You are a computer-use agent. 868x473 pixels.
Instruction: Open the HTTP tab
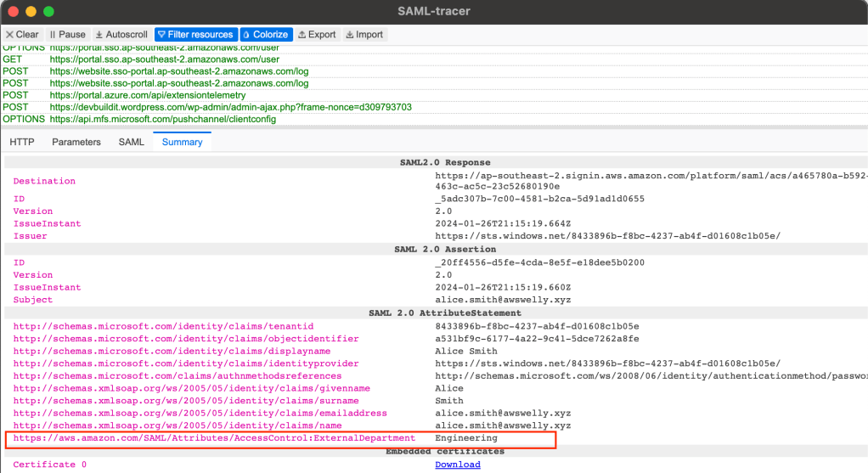coord(22,142)
